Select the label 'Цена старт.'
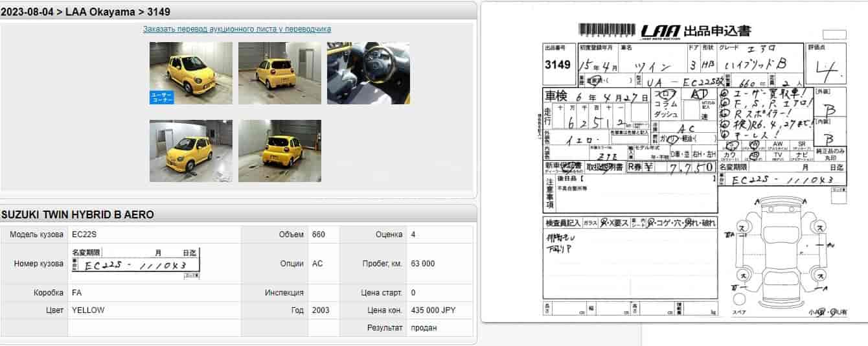This screenshot has height=346, width=868. click(382, 293)
